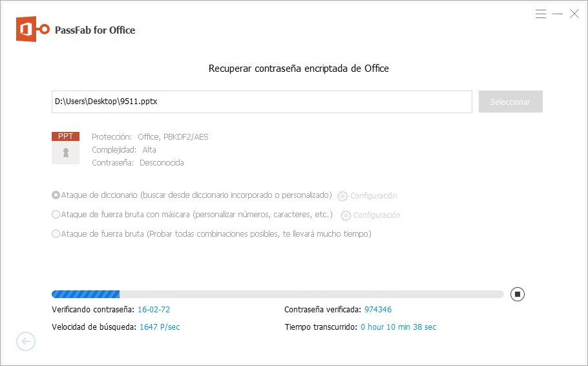Image resolution: width=588 pixels, height=366 pixels.
Task: Click the 'Velocidad de búsqueda:' label
Action: click(x=94, y=327)
